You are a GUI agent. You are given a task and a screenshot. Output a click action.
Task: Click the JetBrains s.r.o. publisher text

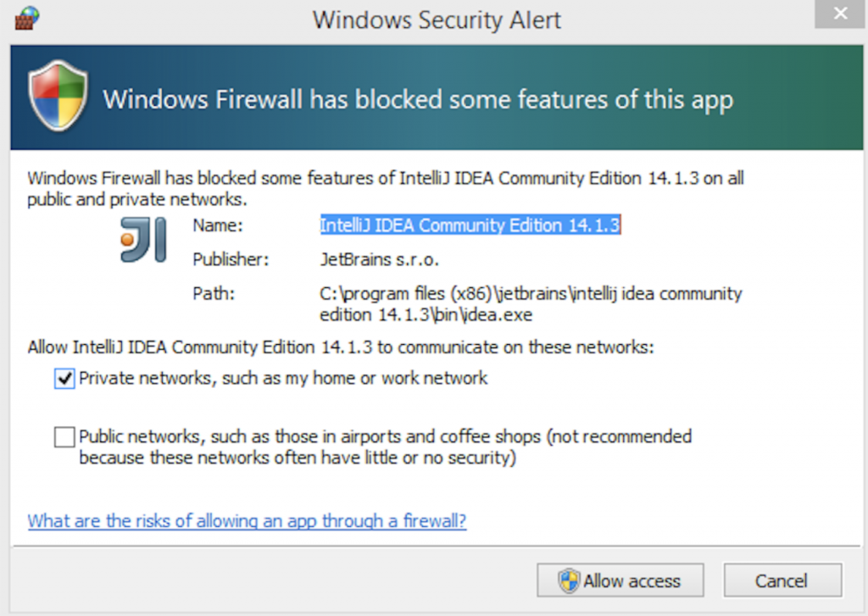[x=379, y=259]
